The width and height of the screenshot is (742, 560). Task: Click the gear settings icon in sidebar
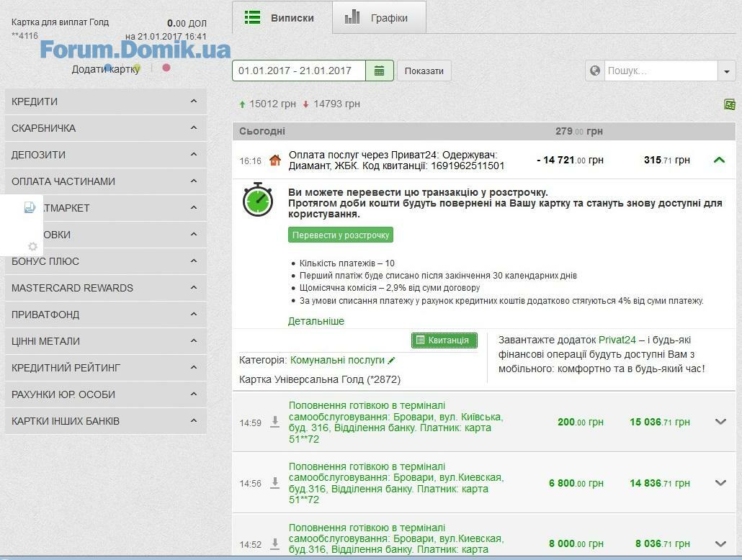coord(32,246)
